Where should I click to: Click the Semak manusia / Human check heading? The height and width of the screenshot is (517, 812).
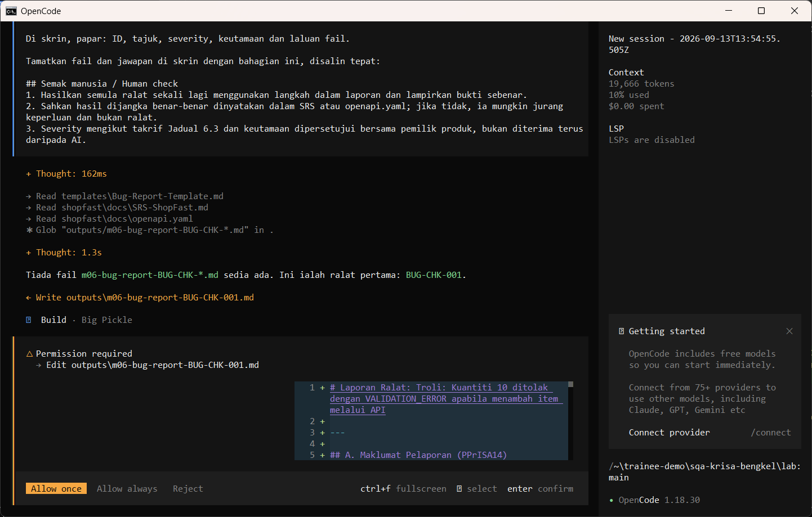tap(102, 83)
